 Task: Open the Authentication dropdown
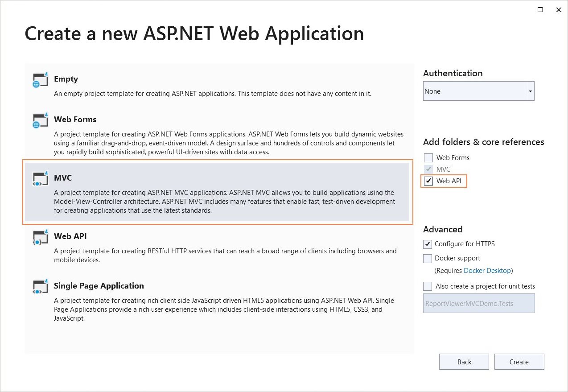478,91
